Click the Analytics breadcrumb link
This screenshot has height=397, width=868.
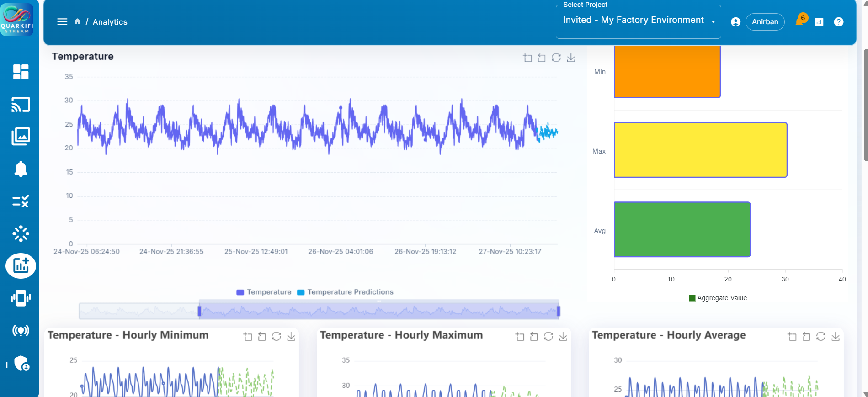[x=110, y=22]
